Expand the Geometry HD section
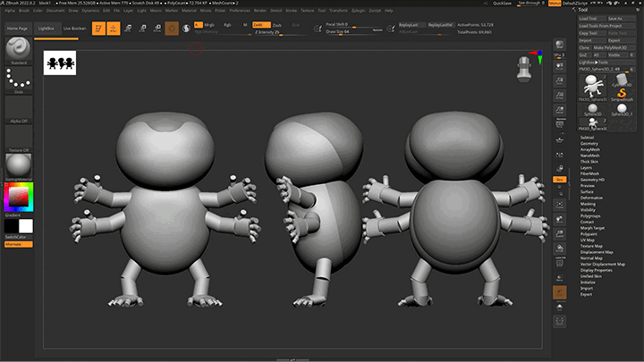Viewport: 644px width, 362px height. tap(592, 180)
